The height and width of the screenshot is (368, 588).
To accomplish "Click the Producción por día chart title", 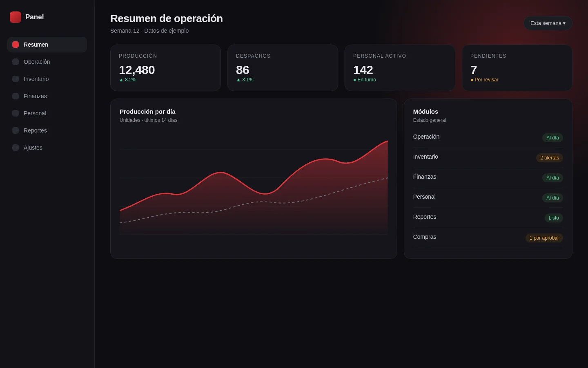I will coord(147,112).
